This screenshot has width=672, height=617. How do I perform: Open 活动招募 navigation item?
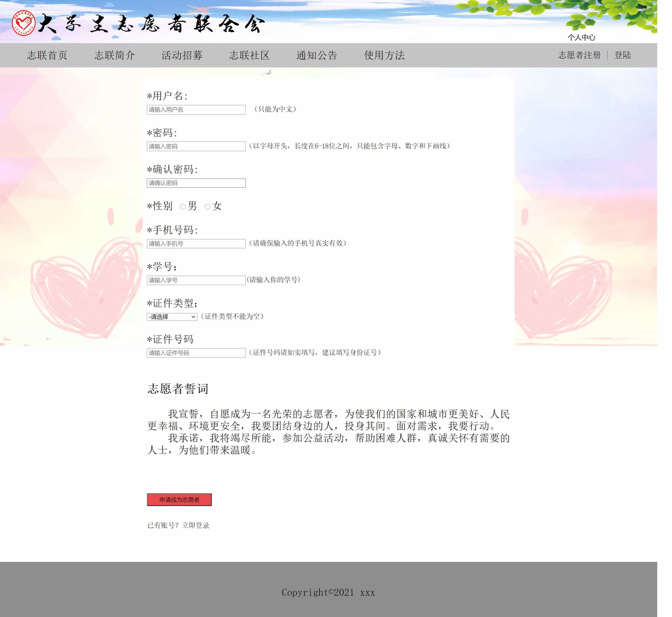tap(182, 55)
